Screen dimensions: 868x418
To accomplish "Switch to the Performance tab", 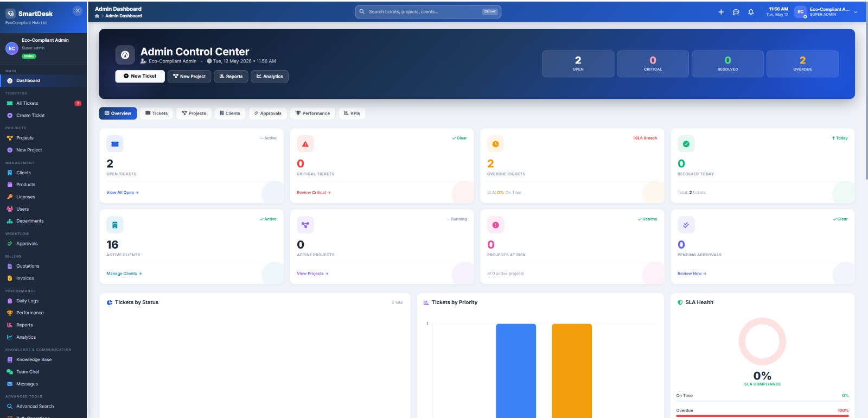I will [312, 113].
